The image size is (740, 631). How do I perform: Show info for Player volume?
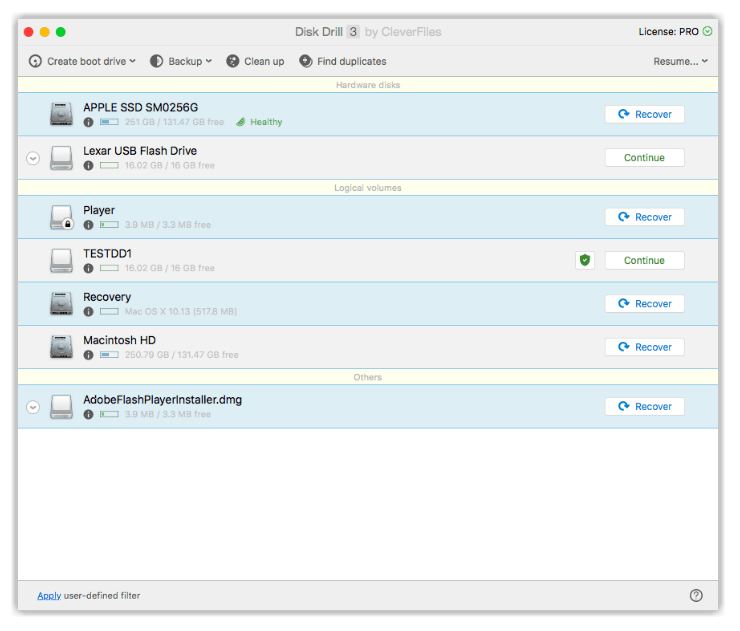pos(88,225)
